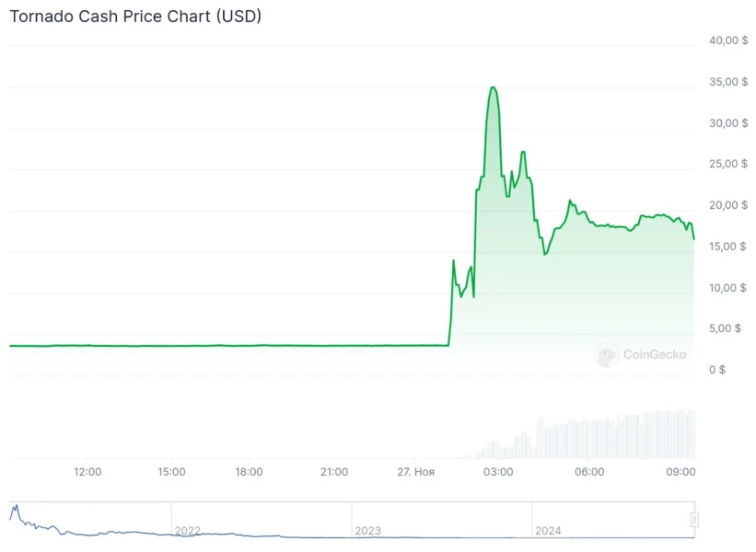756x552 pixels.
Task: Click the 12:00 time axis label
Action: pos(87,472)
